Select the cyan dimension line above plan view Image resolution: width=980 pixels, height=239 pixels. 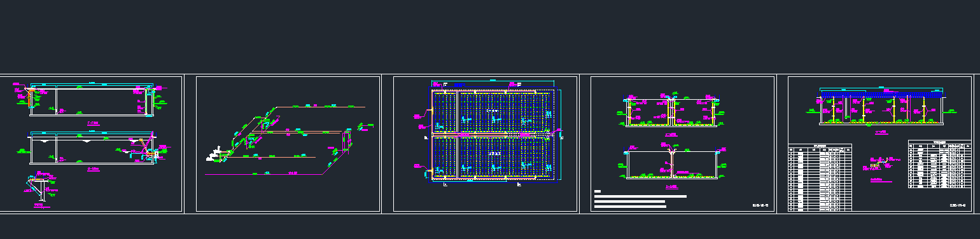pos(494,81)
